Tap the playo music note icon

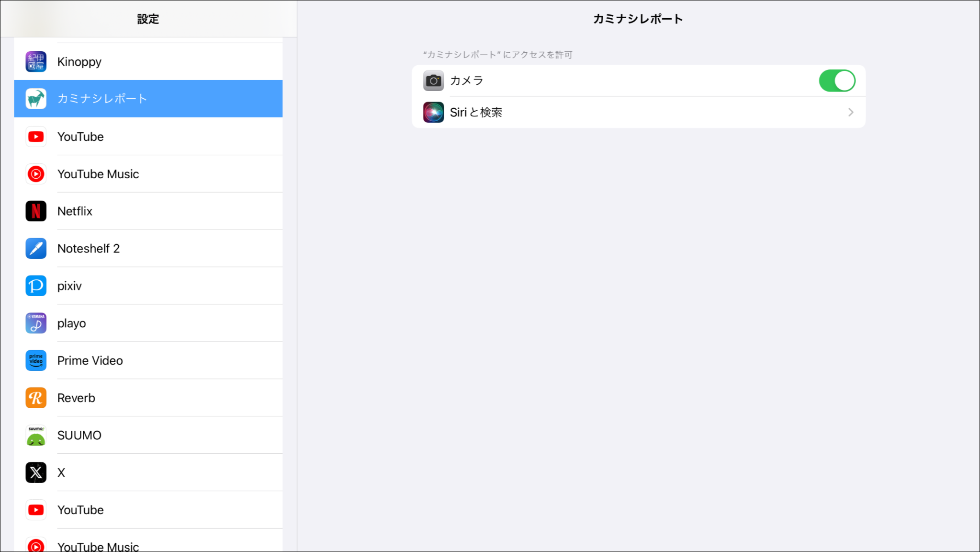[x=36, y=323]
